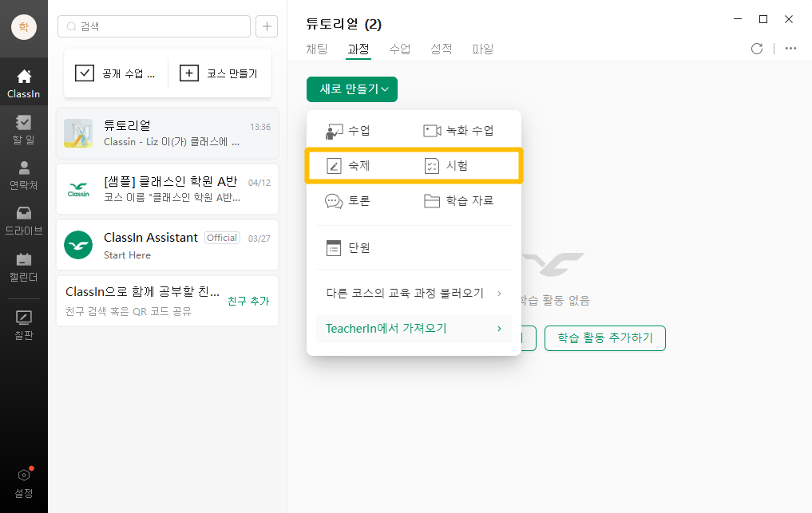Click the 검색 search field
This screenshot has height=513, width=812.
pos(154,26)
